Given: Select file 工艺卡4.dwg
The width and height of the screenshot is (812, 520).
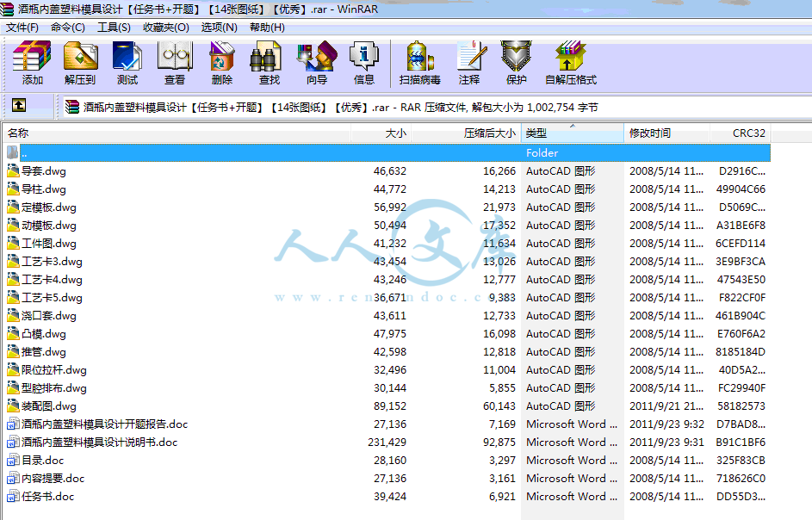Looking at the screenshot, I should 52,279.
